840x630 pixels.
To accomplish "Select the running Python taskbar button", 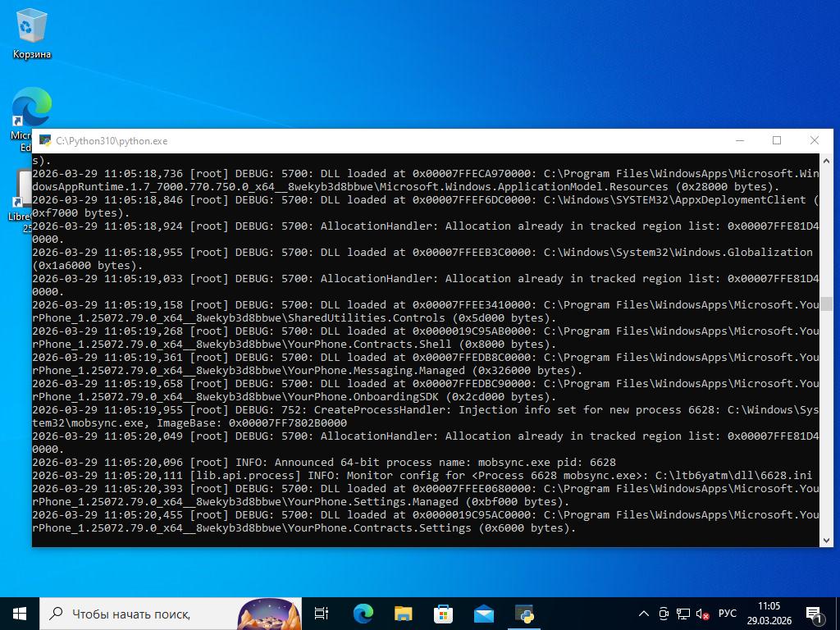I will pyautogui.click(x=524, y=614).
